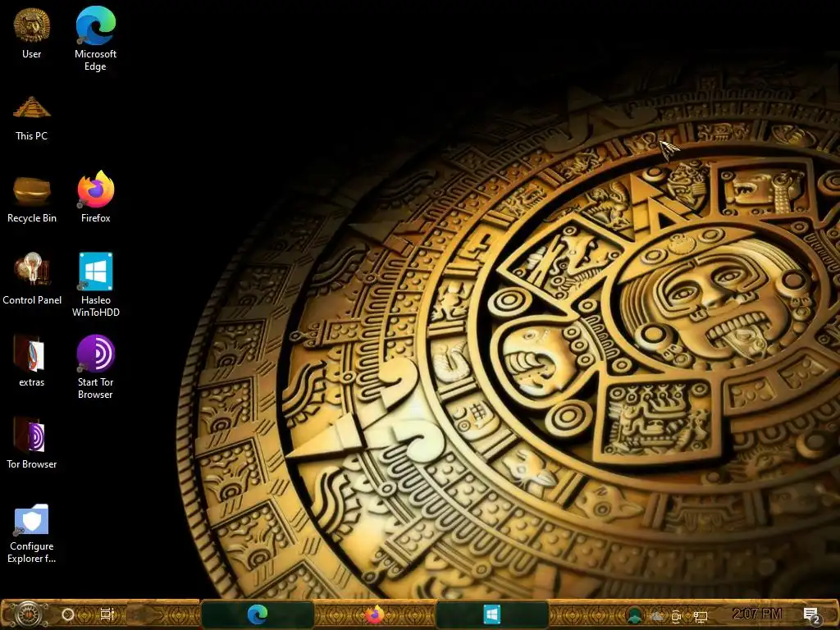The width and height of the screenshot is (840, 630).
Task: Click the green up-arrow tray icon
Action: click(x=635, y=615)
